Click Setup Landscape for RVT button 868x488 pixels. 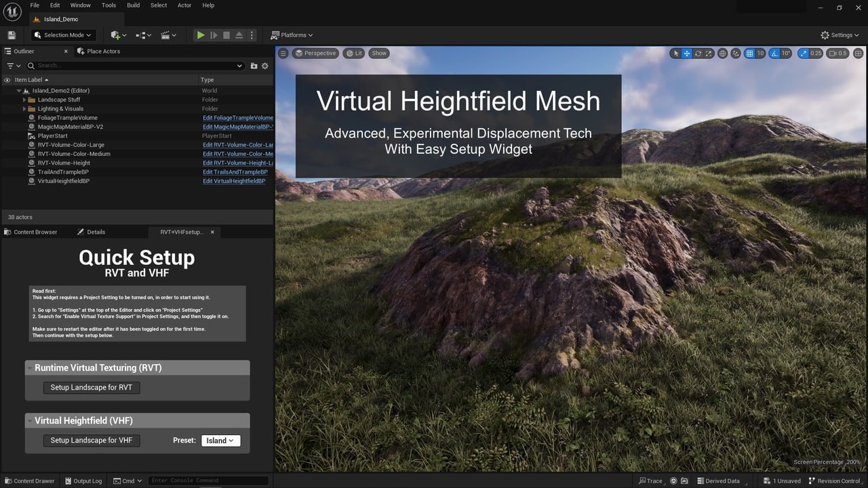[92, 388]
